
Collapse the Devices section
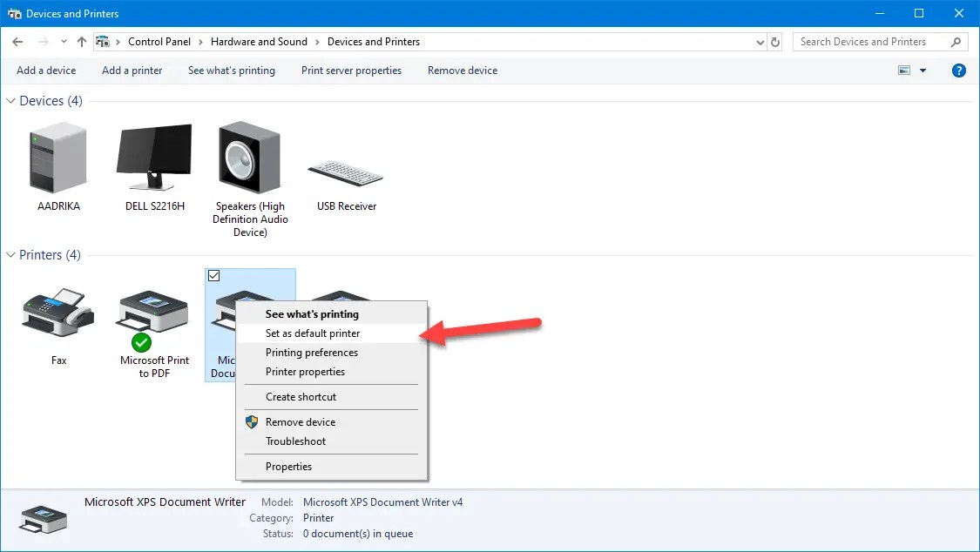coord(12,100)
